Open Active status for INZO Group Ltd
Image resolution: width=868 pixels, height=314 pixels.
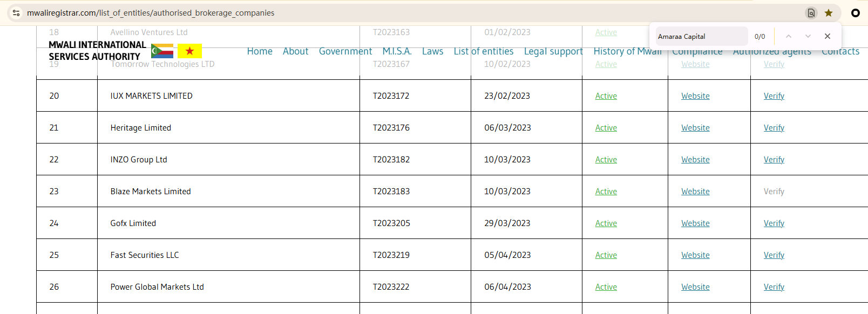[x=606, y=160]
